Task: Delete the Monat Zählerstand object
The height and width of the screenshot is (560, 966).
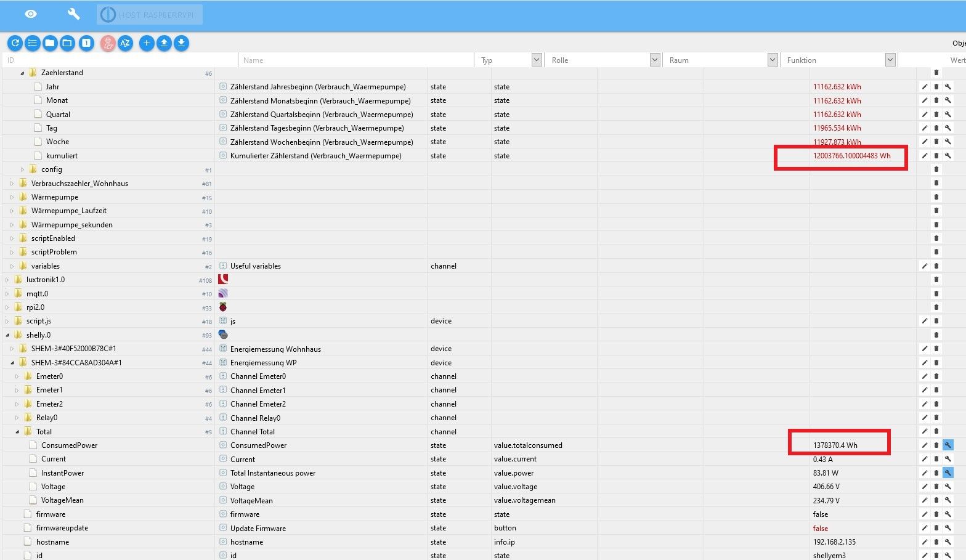Action: (936, 100)
